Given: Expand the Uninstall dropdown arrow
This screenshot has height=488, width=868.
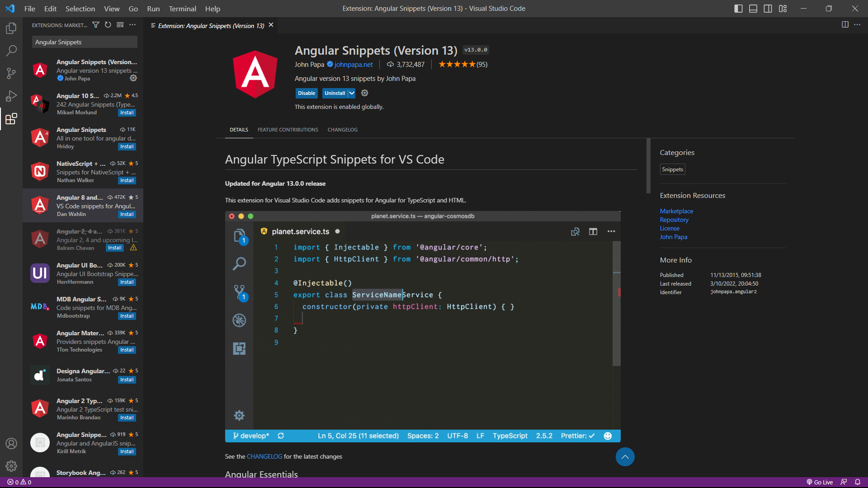Looking at the screenshot, I should tap(352, 93).
